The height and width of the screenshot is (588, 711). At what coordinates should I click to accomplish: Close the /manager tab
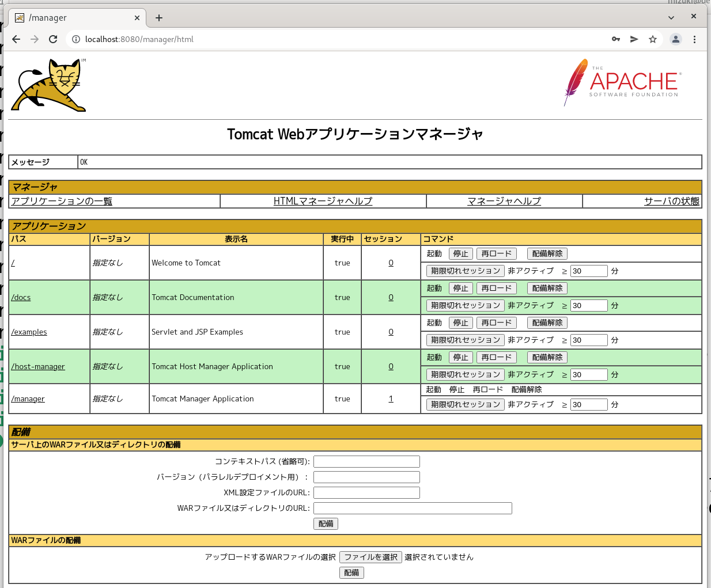[137, 18]
